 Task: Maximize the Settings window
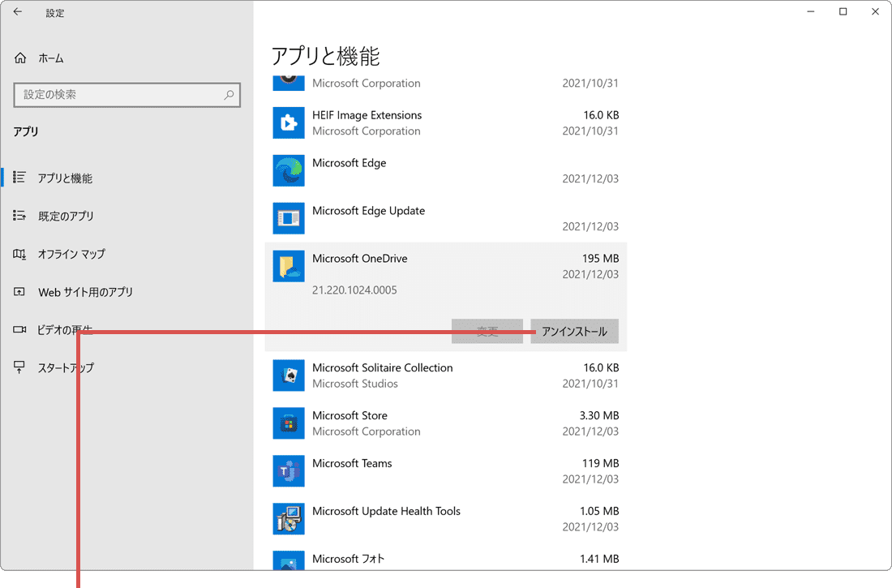tap(843, 12)
